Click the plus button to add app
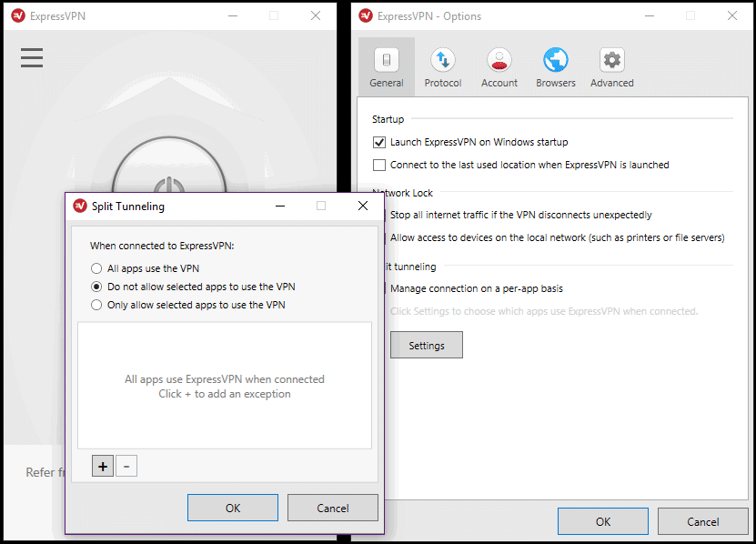 click(103, 466)
